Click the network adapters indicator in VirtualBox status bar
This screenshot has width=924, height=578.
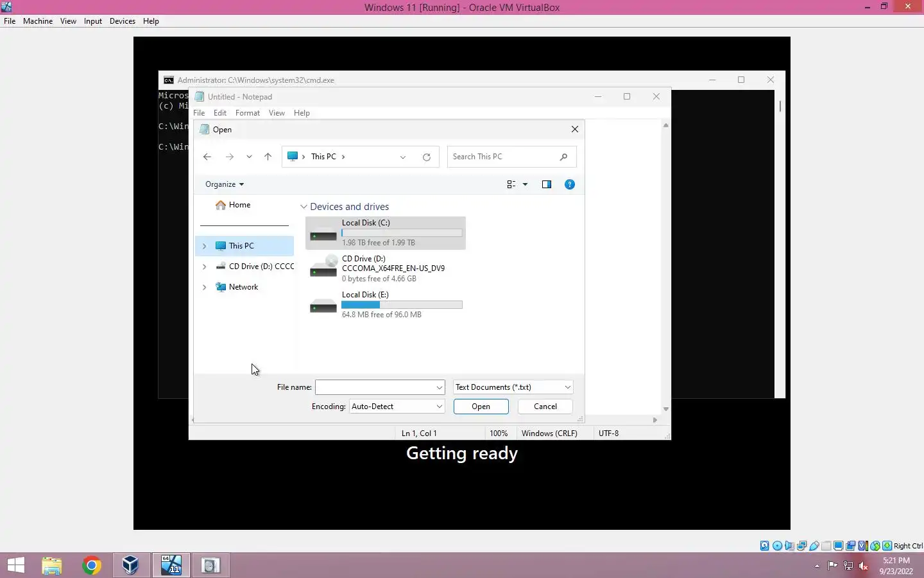[801, 546]
